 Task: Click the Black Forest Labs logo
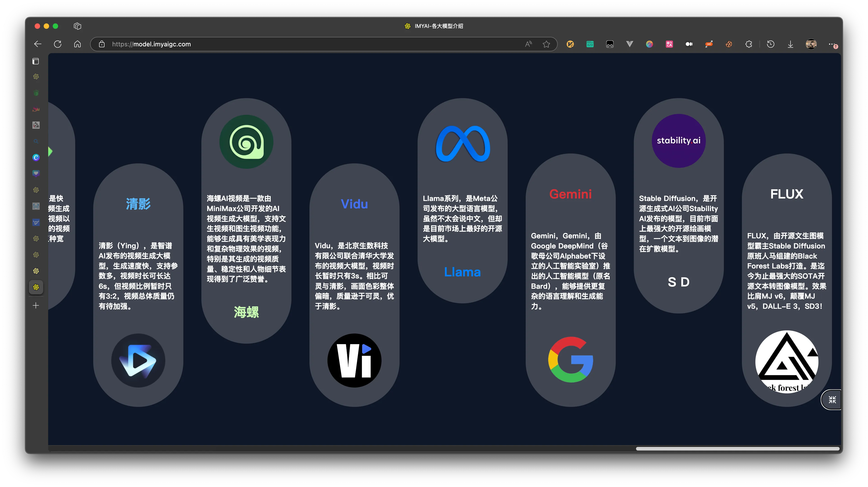click(787, 362)
